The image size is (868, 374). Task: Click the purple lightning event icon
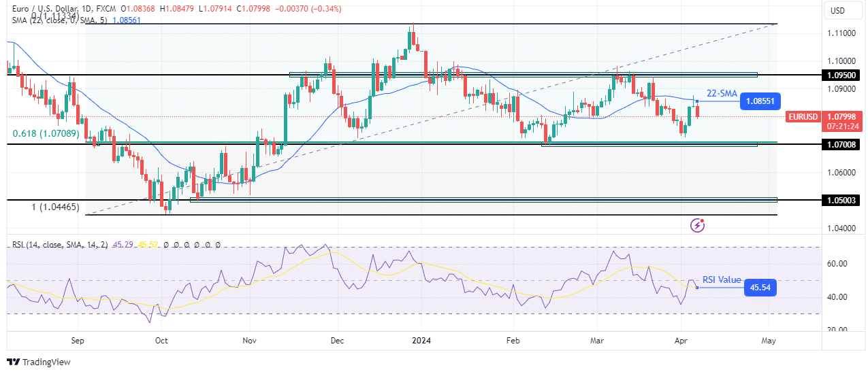coord(697,224)
